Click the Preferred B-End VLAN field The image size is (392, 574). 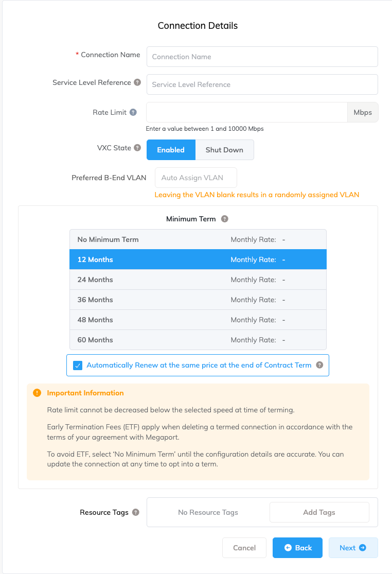(195, 178)
